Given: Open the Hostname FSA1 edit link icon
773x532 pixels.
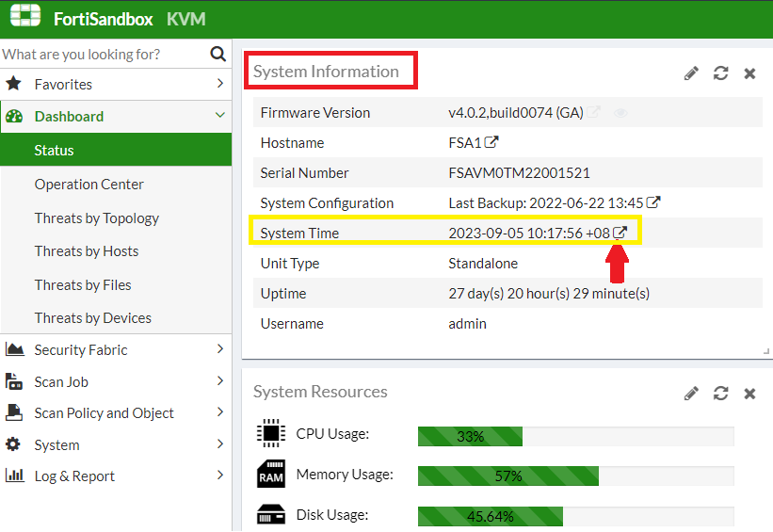Looking at the screenshot, I should pyautogui.click(x=491, y=143).
